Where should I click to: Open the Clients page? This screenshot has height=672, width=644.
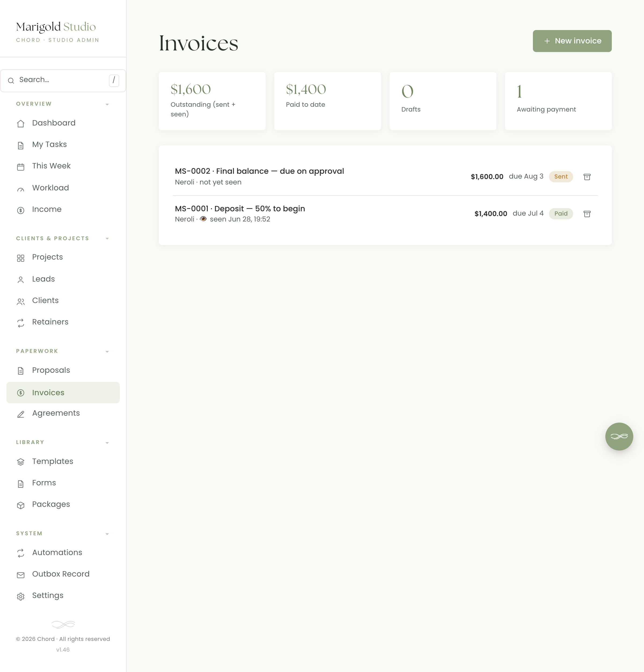(63, 301)
